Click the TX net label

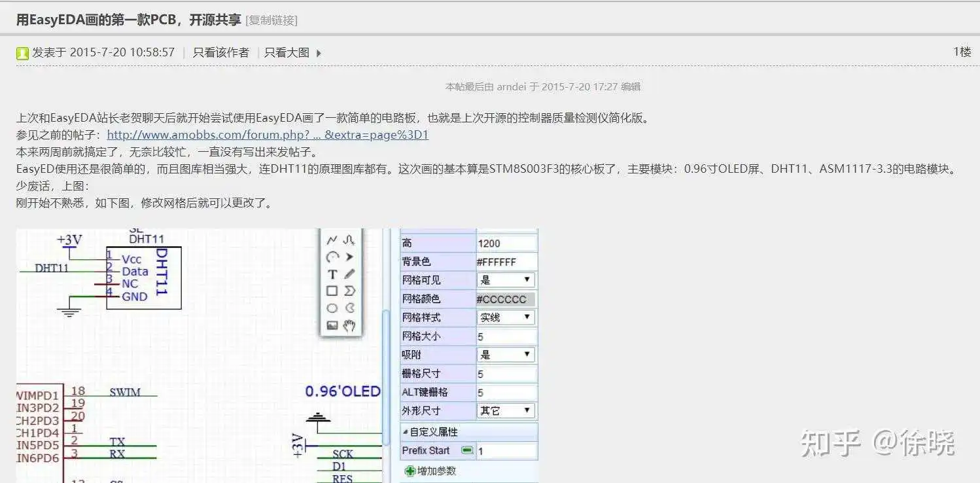coord(117,442)
